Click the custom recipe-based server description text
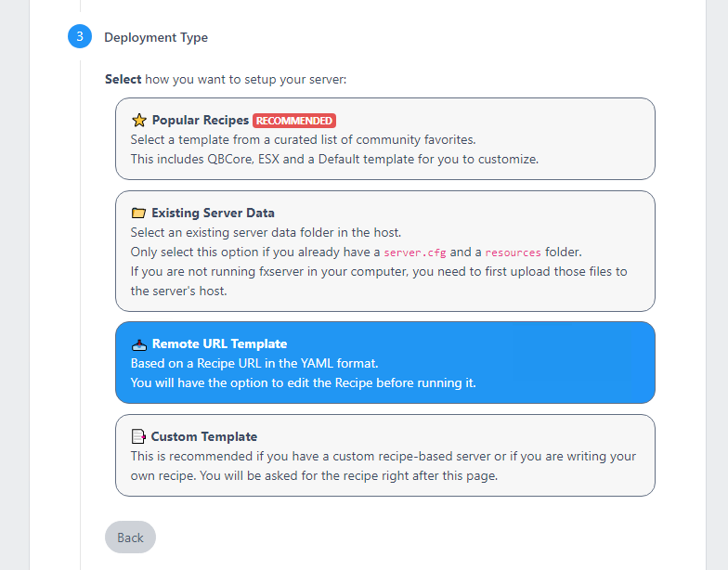The image size is (728, 570). pyautogui.click(x=383, y=466)
